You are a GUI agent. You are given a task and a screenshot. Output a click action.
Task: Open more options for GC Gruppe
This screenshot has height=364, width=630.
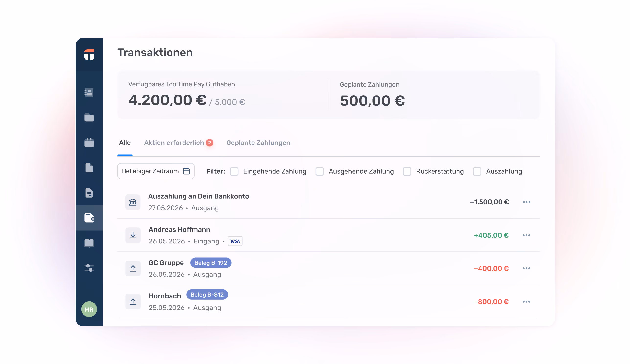click(527, 268)
